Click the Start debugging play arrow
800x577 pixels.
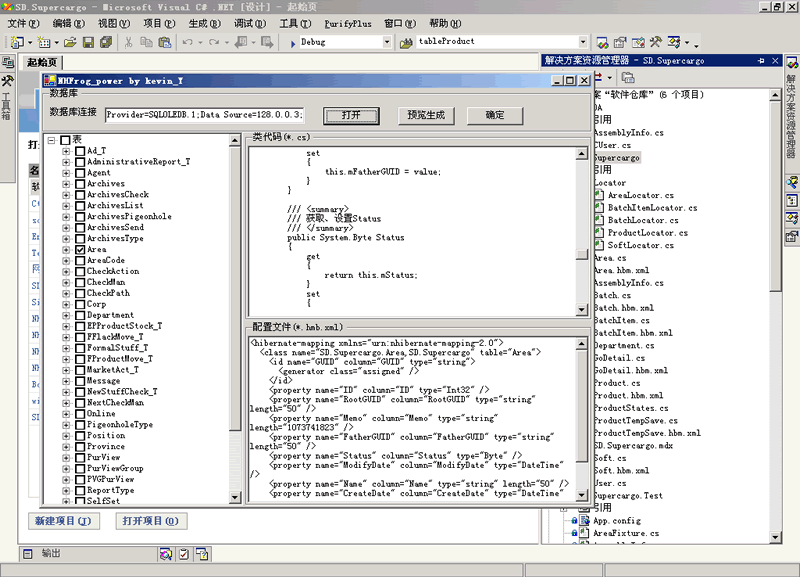coord(293,44)
